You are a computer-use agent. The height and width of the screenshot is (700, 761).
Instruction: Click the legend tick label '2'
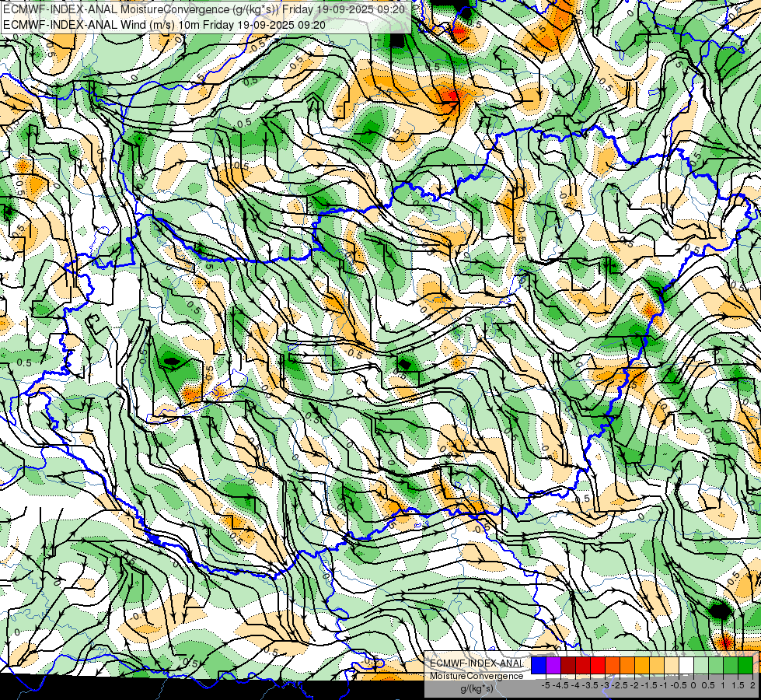[752, 685]
